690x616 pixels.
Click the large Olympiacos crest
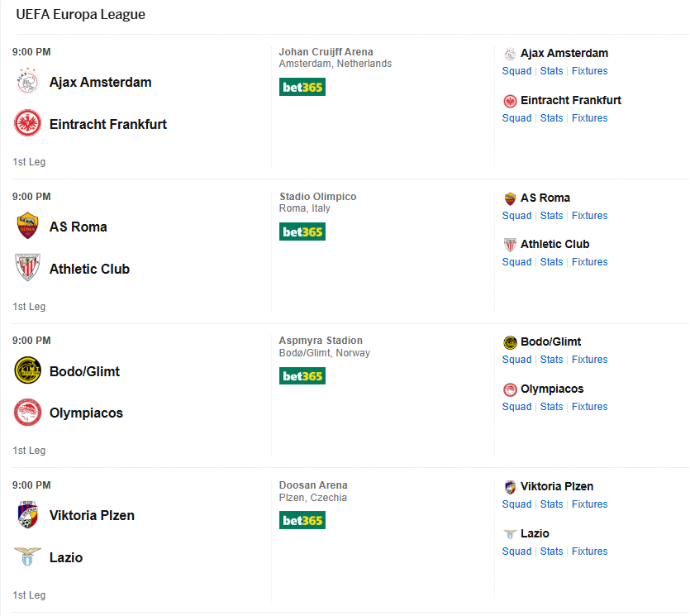point(27,413)
